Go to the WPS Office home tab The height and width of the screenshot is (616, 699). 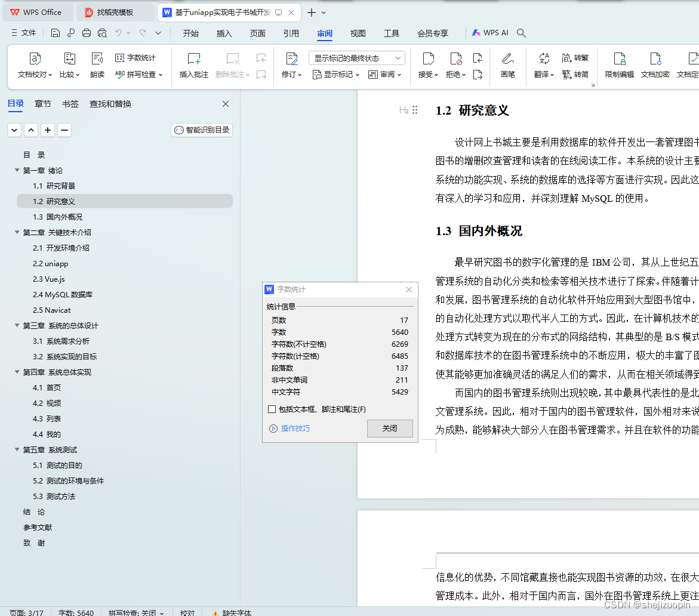pos(38,13)
